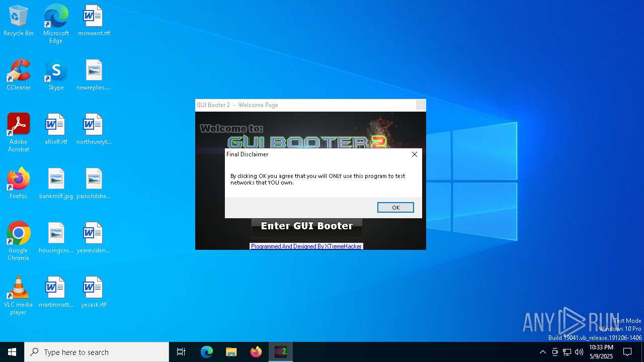
Task: Select the yesask.rtf document
Action: pos(94,293)
